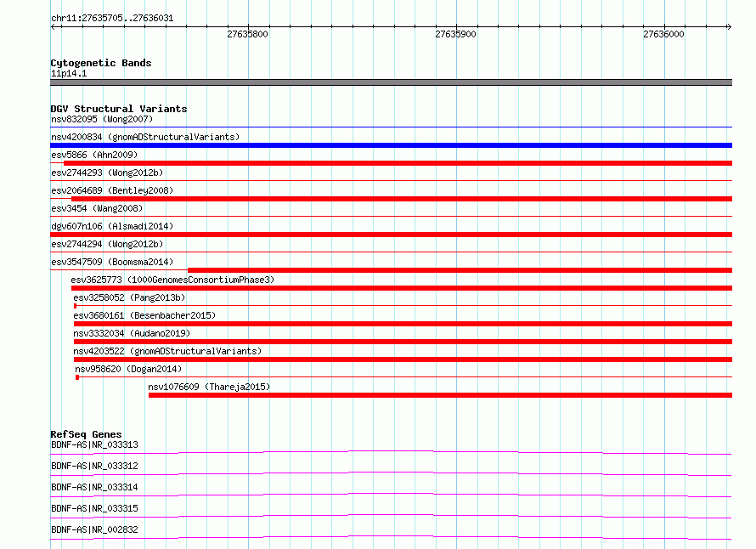Click the nsv832095 (Wong2007) variant label
The width and height of the screenshot is (756, 549).
click(x=102, y=119)
